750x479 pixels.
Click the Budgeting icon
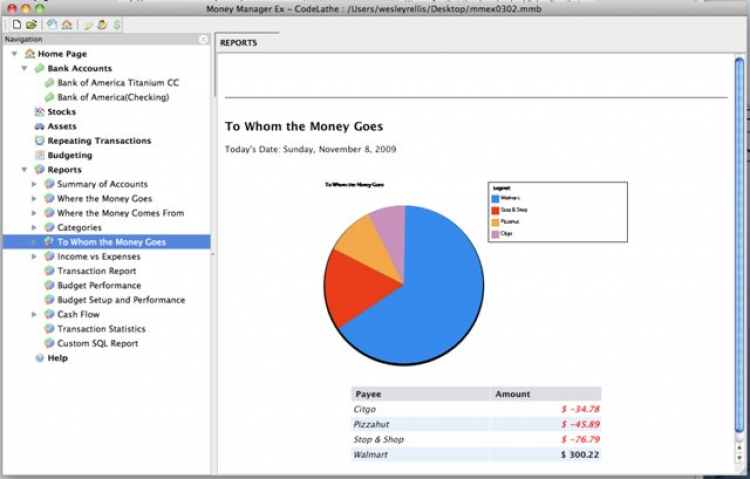40,155
